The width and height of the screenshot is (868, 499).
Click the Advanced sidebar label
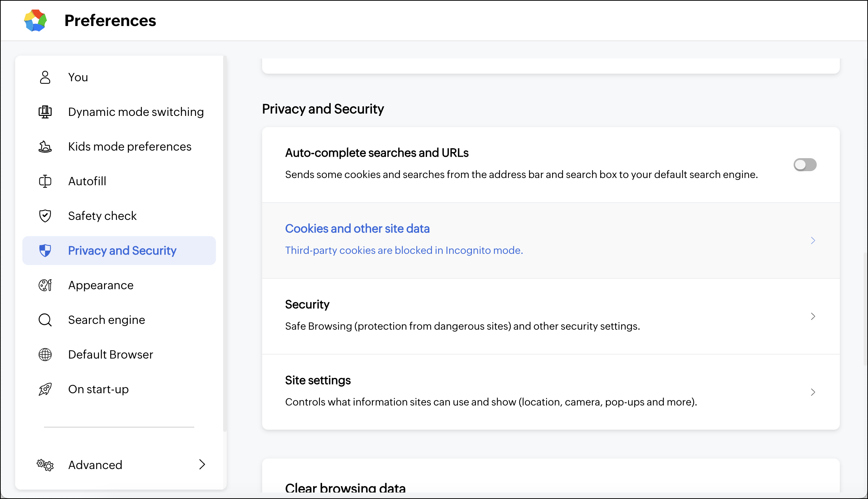tap(95, 465)
